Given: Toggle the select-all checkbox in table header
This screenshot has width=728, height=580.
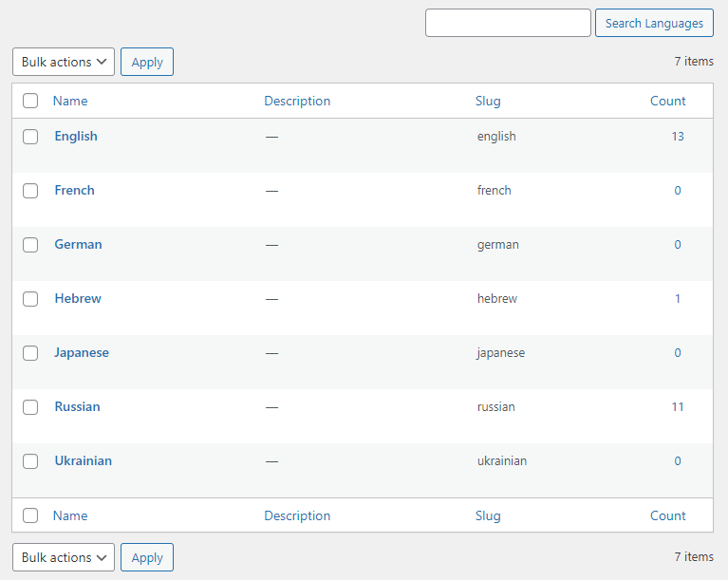Looking at the screenshot, I should pyautogui.click(x=30, y=101).
